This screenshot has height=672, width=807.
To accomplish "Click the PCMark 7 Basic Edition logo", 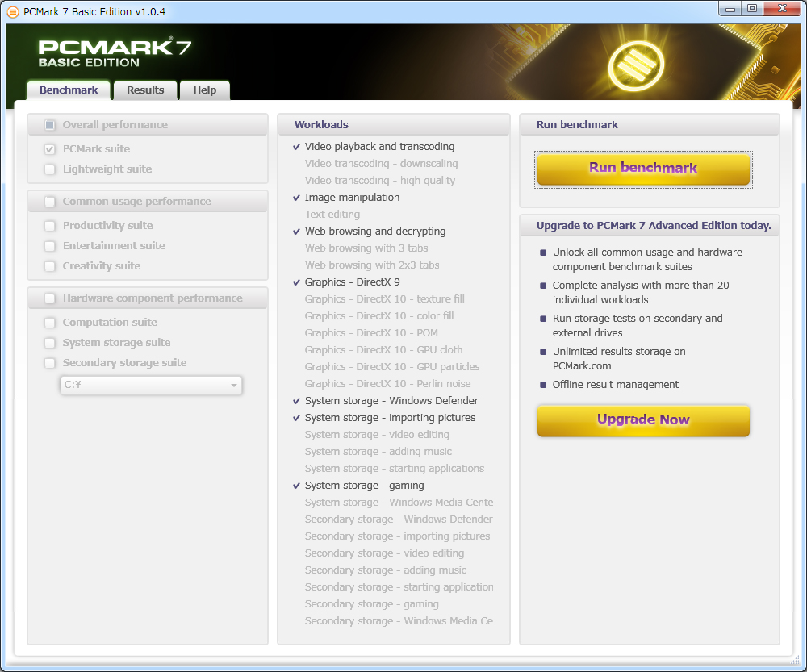I will 115,53.
